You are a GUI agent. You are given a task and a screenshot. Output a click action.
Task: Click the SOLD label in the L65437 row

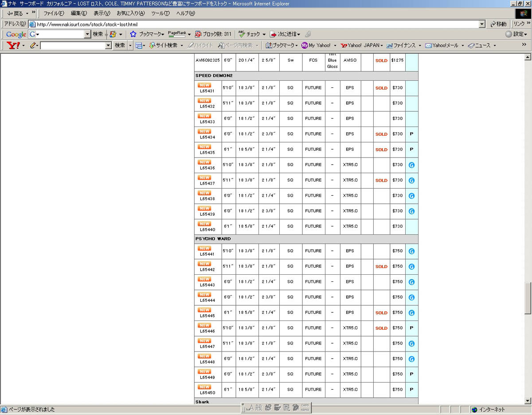pos(381,180)
